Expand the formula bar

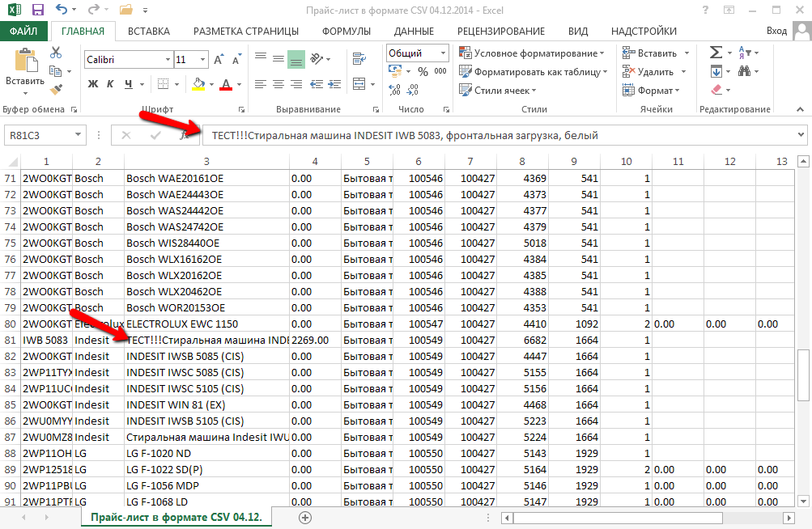click(x=801, y=135)
